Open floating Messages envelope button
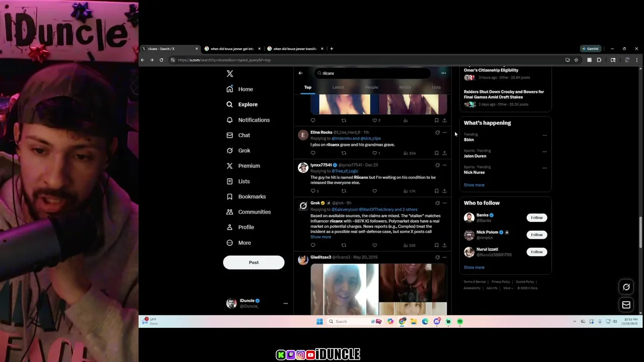The width and height of the screenshot is (644, 362). coord(626,305)
